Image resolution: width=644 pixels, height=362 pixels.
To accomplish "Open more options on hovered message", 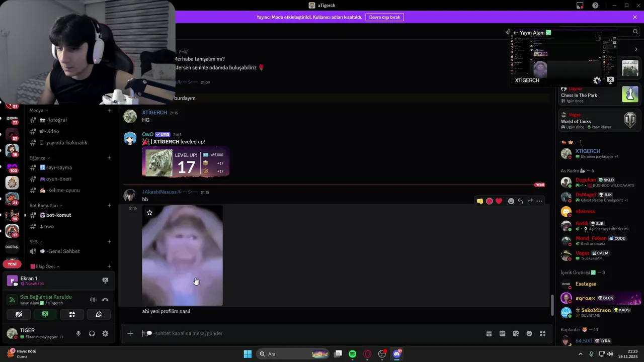I will (539, 201).
